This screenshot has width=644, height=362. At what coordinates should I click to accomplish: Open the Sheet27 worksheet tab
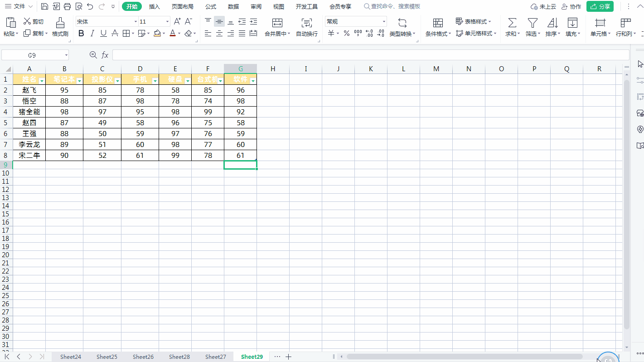[216, 357]
